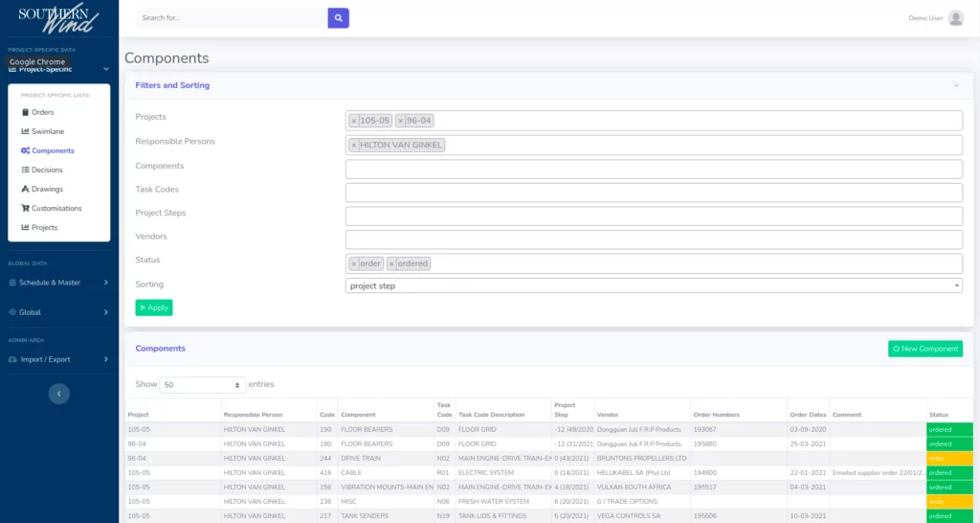Remove the 'order' status tag
The width and height of the screenshot is (980, 523).
click(x=354, y=264)
